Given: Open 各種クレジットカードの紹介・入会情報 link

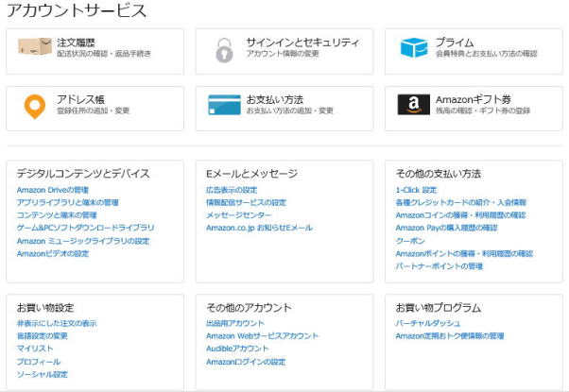Looking at the screenshot, I should pos(461,203).
